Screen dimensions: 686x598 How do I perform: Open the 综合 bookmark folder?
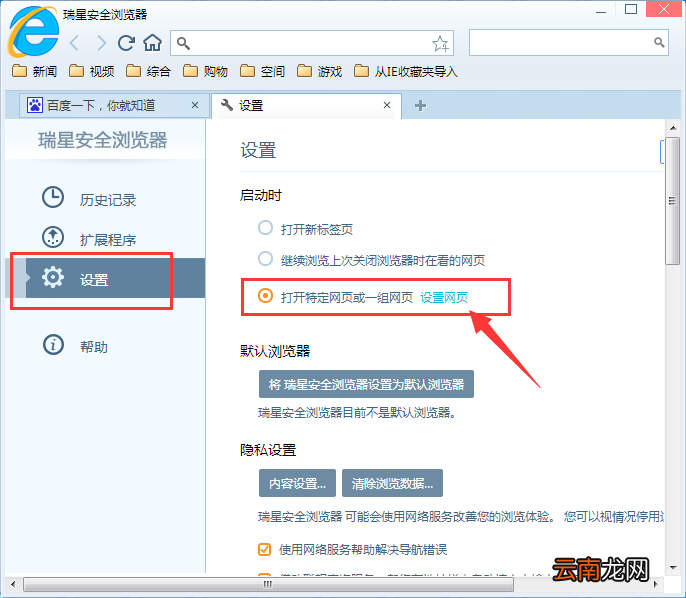point(148,71)
